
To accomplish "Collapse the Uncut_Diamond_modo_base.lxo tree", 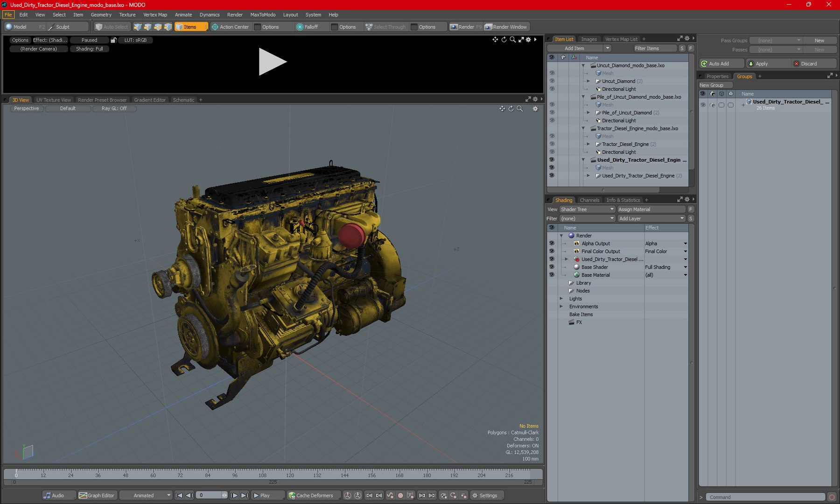I will click(x=583, y=65).
